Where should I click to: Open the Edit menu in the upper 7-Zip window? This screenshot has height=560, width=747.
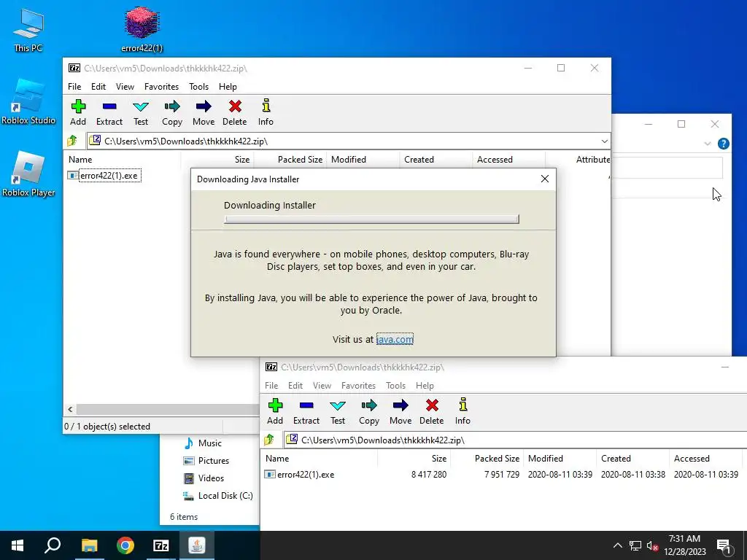click(x=98, y=87)
